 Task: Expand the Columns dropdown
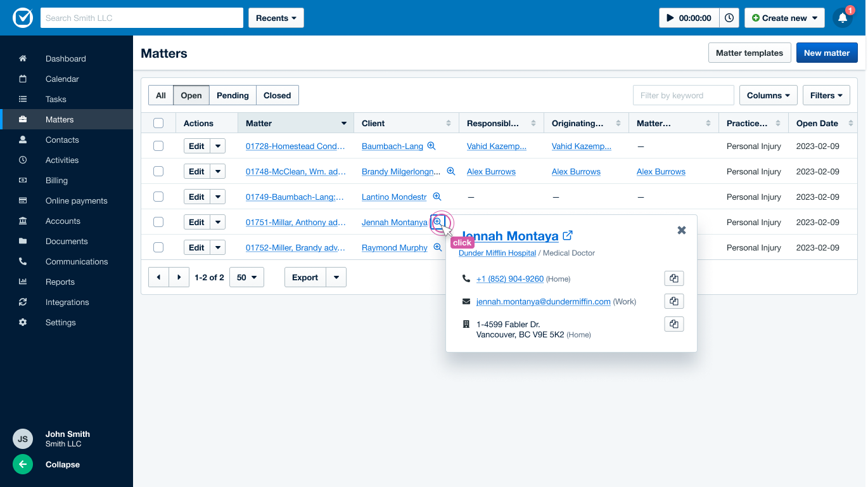pyautogui.click(x=768, y=95)
